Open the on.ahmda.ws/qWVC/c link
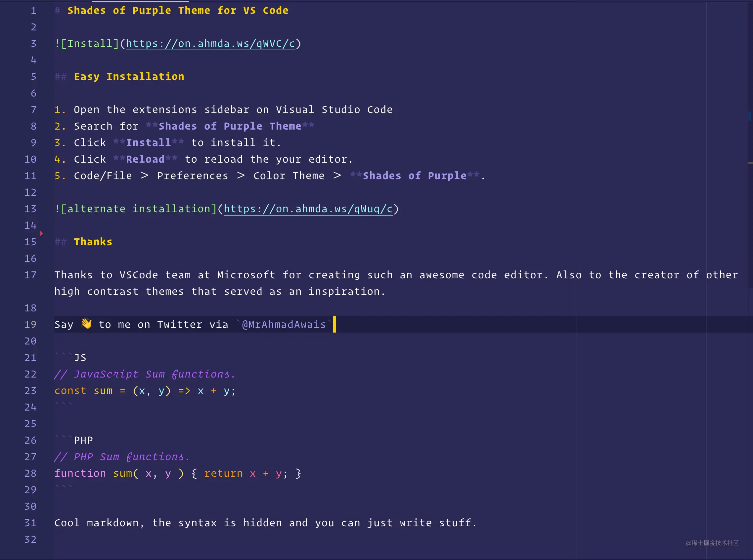753x560 pixels. (x=210, y=44)
